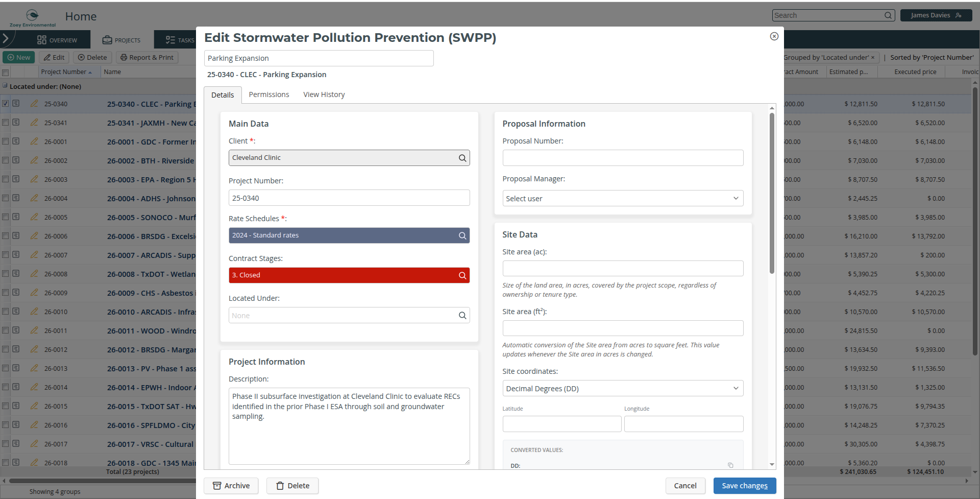Click pencil edit icon for row 26-0013
This screenshot has height=499, width=980.
pos(34,368)
